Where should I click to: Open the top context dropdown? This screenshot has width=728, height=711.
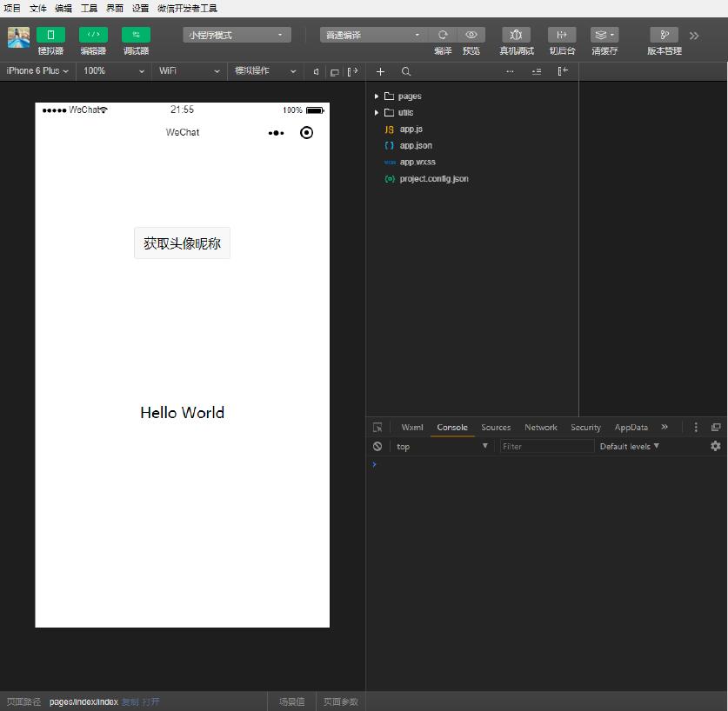pos(442,447)
